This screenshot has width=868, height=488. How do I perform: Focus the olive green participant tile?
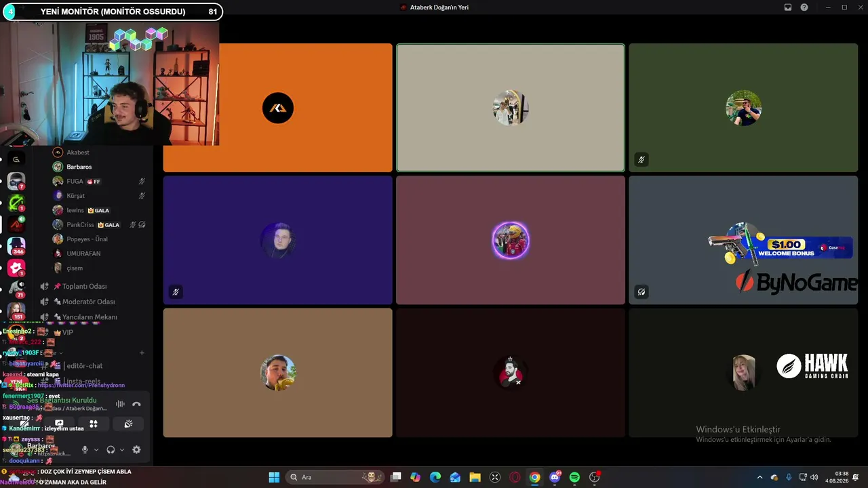(x=743, y=108)
